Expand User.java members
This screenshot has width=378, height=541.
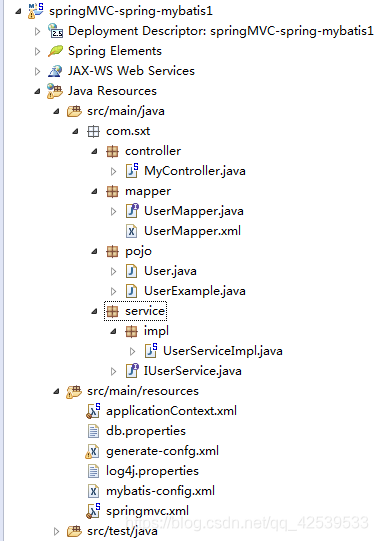(x=113, y=272)
